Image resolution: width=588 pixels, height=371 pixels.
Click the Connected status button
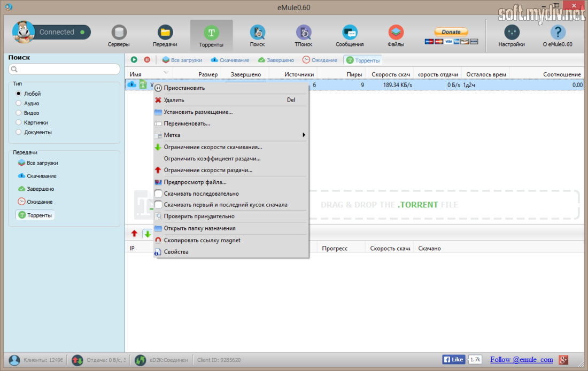click(62, 32)
